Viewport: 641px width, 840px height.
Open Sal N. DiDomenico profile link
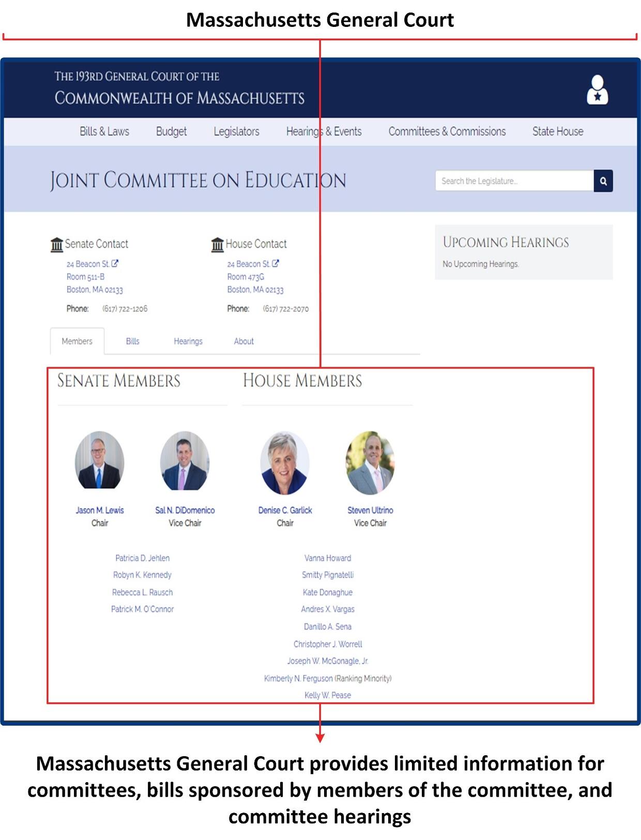(x=185, y=511)
